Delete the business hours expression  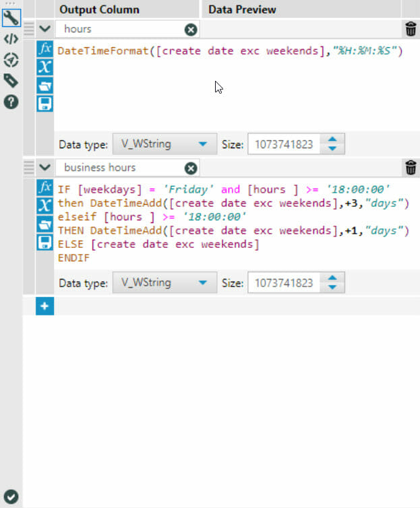click(411, 168)
